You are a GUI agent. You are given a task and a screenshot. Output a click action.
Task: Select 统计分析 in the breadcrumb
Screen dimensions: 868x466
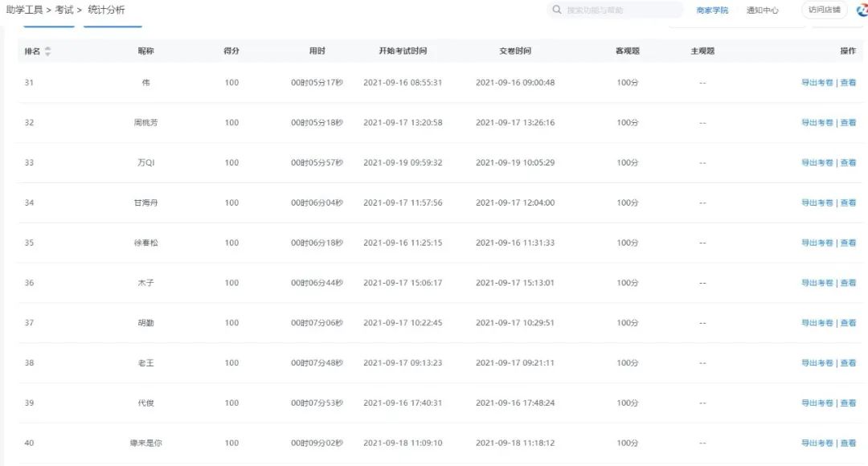(x=106, y=10)
